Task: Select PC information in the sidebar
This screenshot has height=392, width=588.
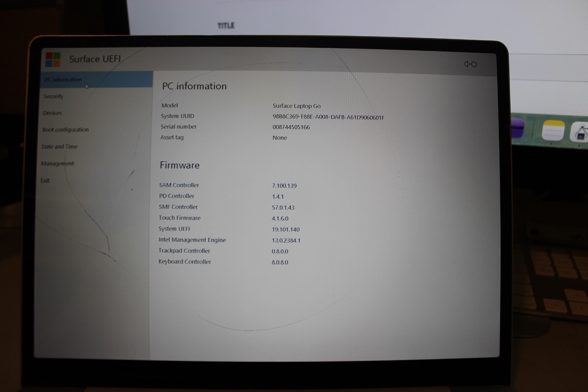Action: click(x=96, y=79)
